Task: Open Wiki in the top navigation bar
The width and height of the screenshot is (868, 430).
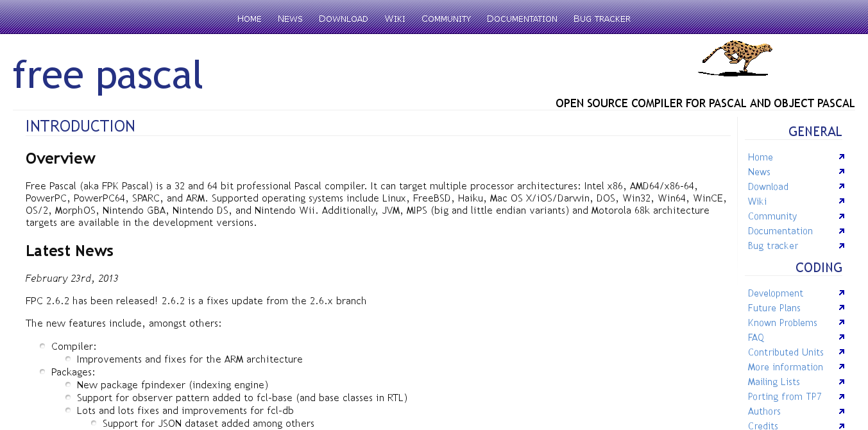Action: [x=395, y=19]
